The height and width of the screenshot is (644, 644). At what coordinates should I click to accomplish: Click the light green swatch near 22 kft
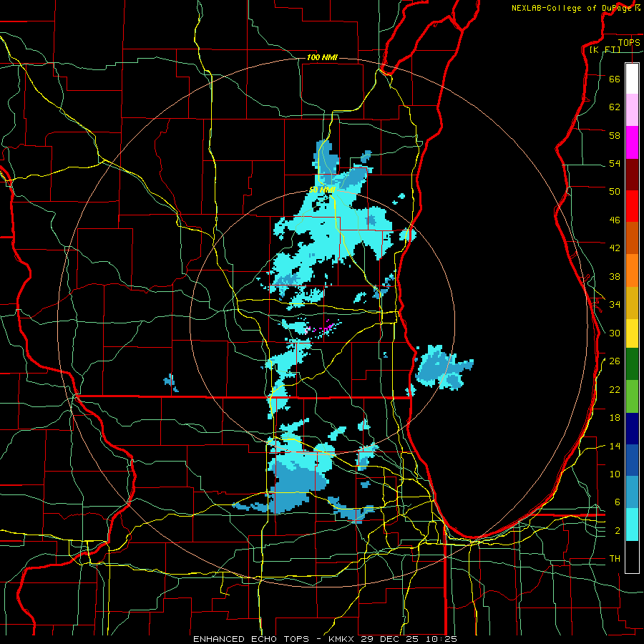[x=632, y=396]
